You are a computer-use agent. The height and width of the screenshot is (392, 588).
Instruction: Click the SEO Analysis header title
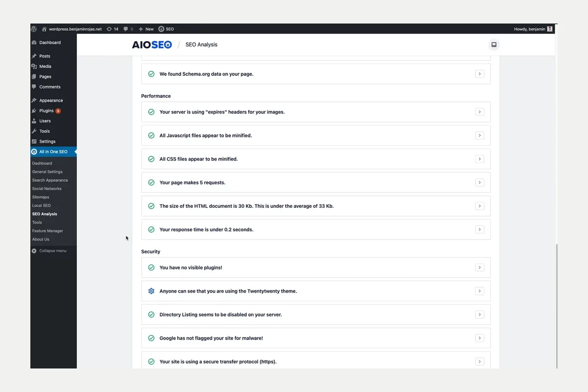coord(201,45)
